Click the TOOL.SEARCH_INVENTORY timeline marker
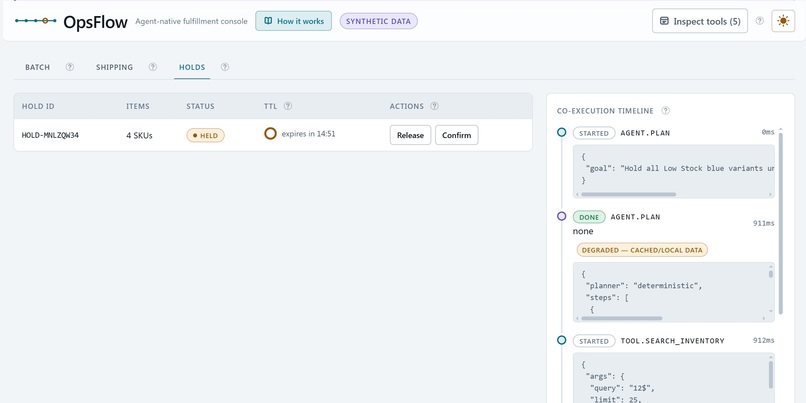This screenshot has width=806, height=403. click(562, 340)
